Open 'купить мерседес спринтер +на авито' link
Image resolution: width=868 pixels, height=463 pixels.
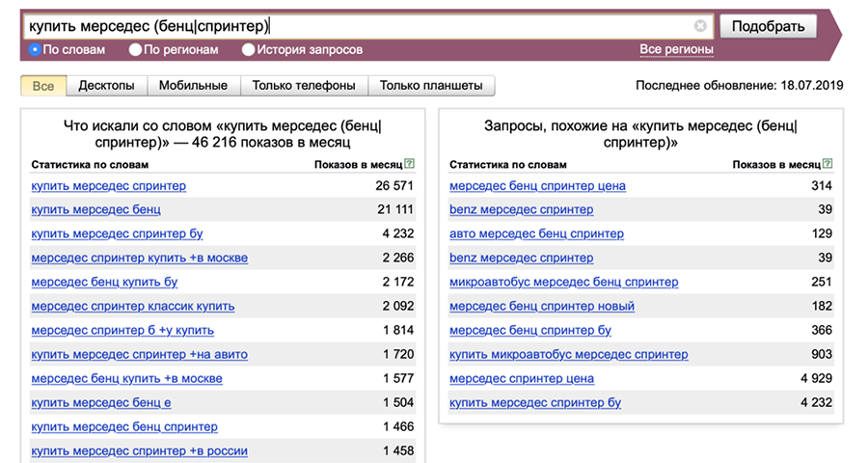(x=140, y=354)
